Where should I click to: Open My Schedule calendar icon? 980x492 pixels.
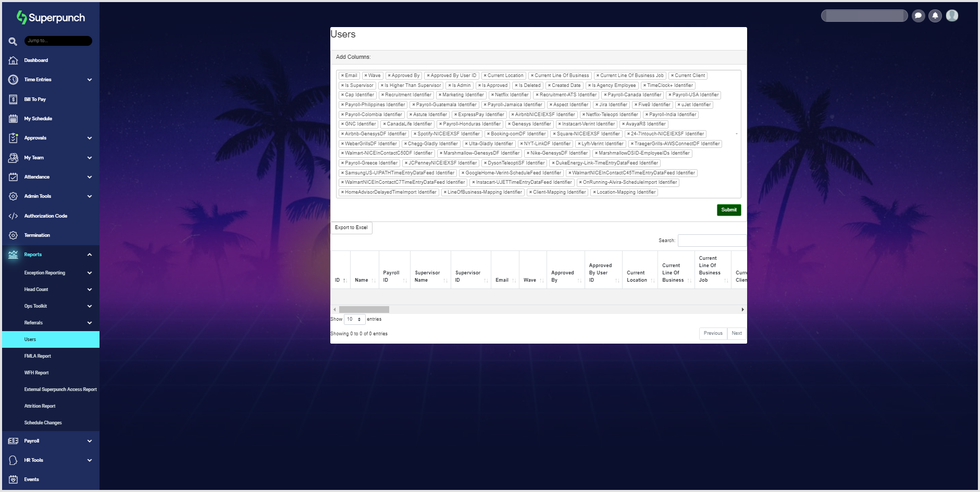point(14,119)
